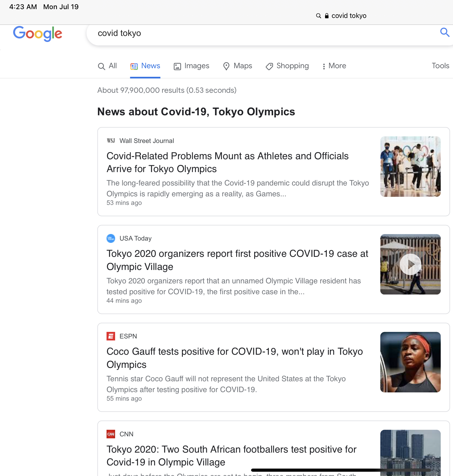Click the ESPN source name
The height and width of the screenshot is (476, 453).
pos(128,336)
